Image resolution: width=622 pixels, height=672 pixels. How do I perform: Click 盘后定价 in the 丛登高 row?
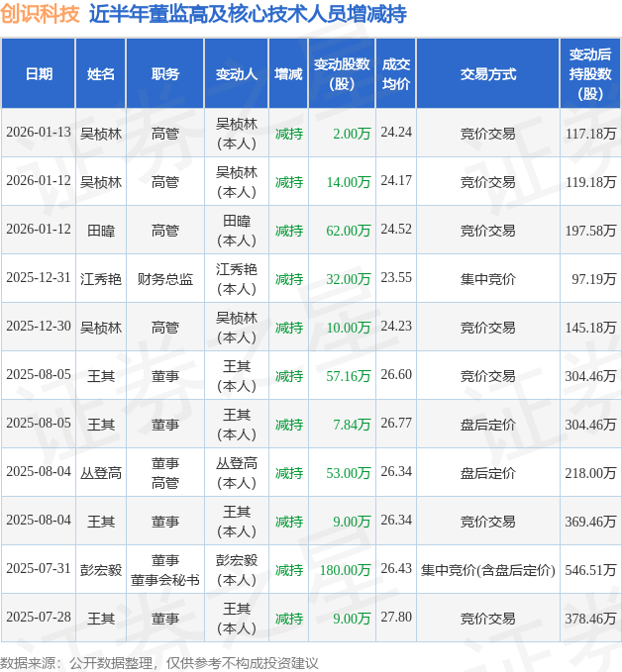487,473
